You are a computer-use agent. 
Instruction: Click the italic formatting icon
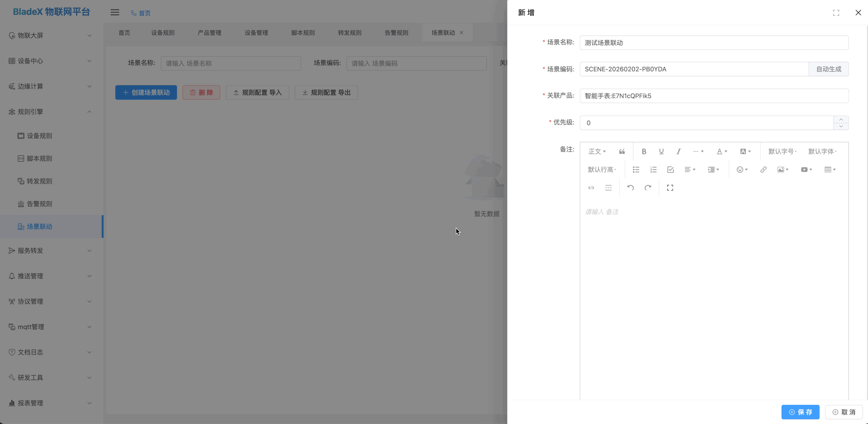(678, 151)
